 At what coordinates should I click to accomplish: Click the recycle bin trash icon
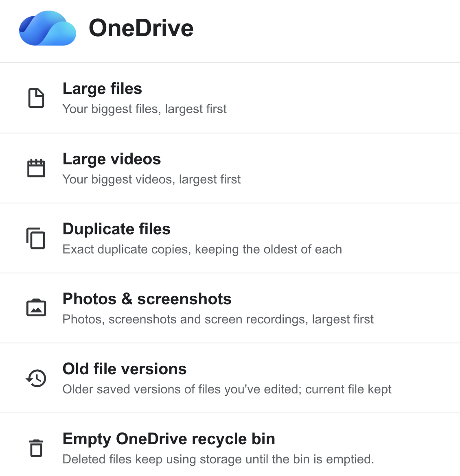point(36,448)
